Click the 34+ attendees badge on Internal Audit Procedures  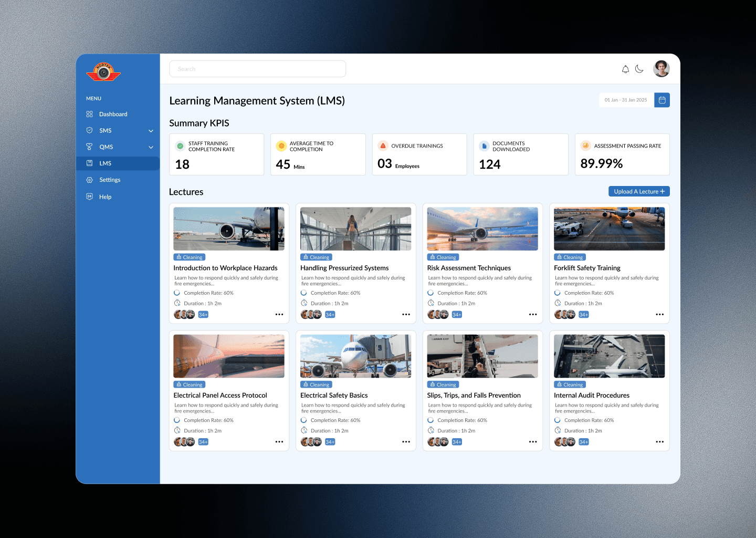coord(584,442)
